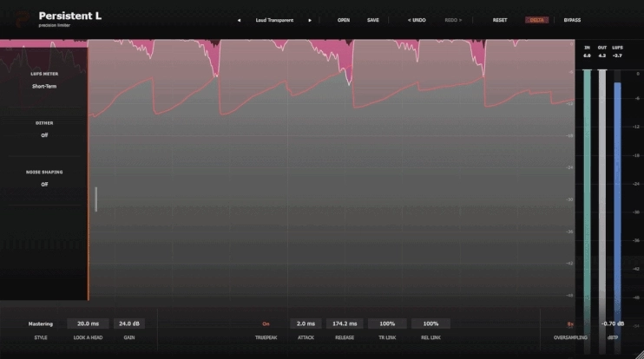Click the UNDO button
644x359 pixels.
pos(417,20)
